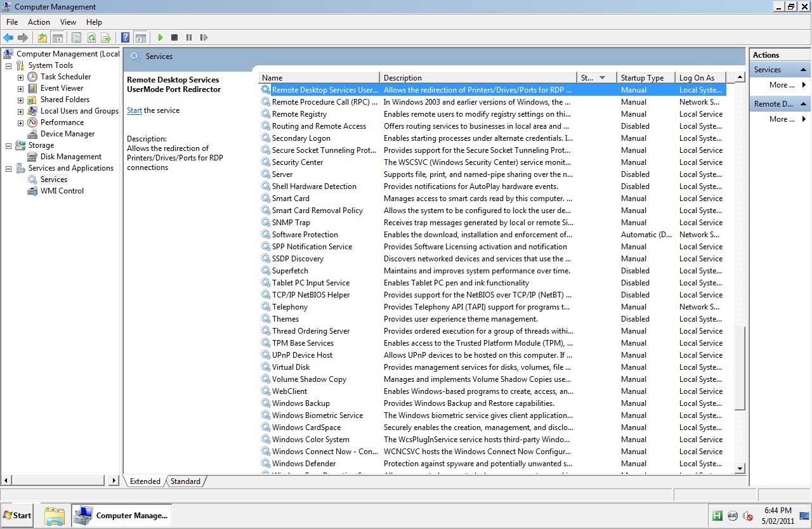Open Windows Explorer from the taskbar
This screenshot has width=812, height=529.
coord(55,516)
